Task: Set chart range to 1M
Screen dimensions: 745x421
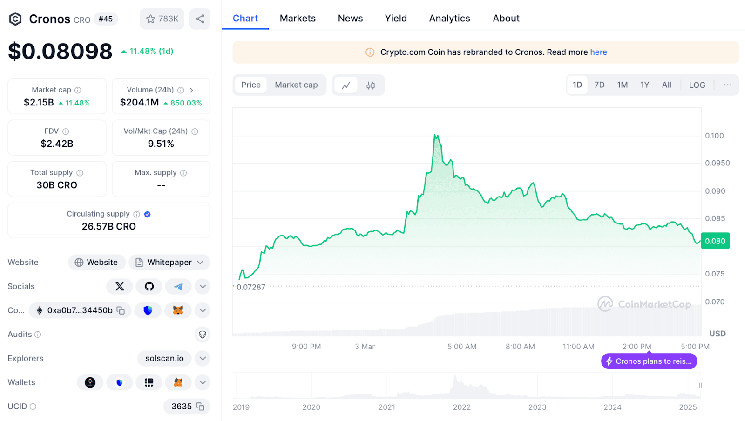Action: coord(622,85)
